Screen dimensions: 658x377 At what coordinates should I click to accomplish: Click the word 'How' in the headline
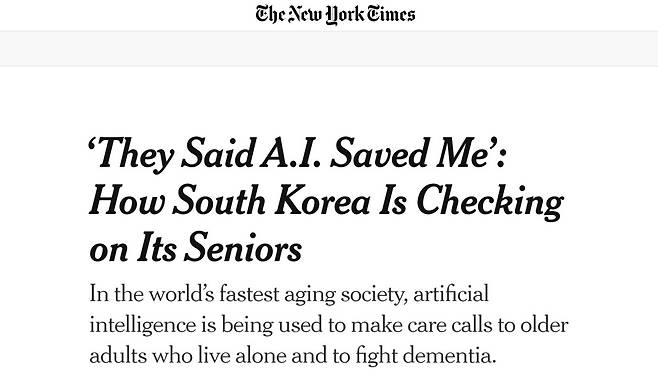click(x=127, y=200)
